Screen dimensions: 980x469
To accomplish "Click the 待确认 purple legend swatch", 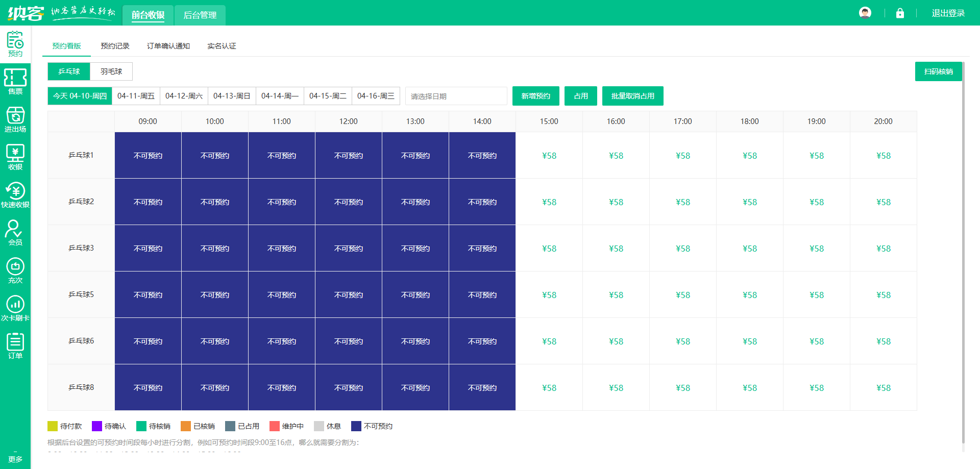I will coord(97,426).
